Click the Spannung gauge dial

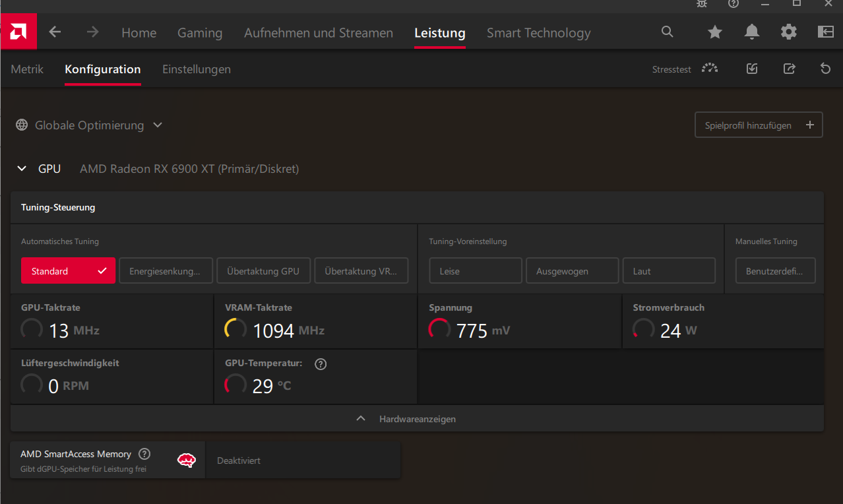tap(439, 329)
